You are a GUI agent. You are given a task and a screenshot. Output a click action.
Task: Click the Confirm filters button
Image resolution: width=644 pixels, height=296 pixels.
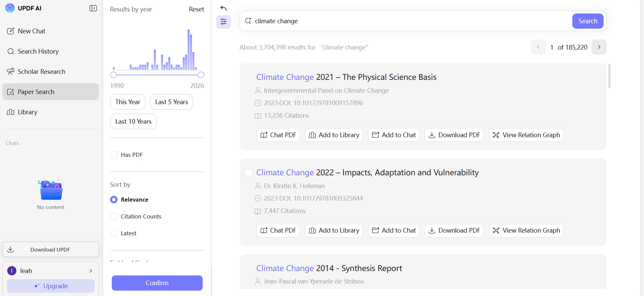click(x=157, y=283)
